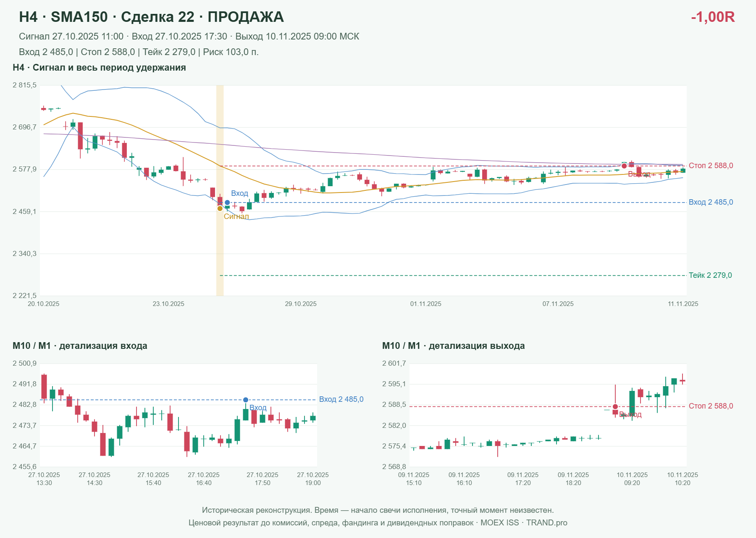Click the signal/entry/exit timestamps line

tap(189, 37)
